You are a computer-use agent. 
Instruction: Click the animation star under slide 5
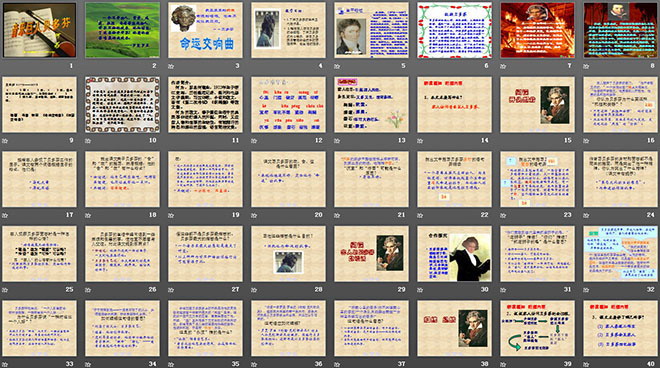point(337,66)
